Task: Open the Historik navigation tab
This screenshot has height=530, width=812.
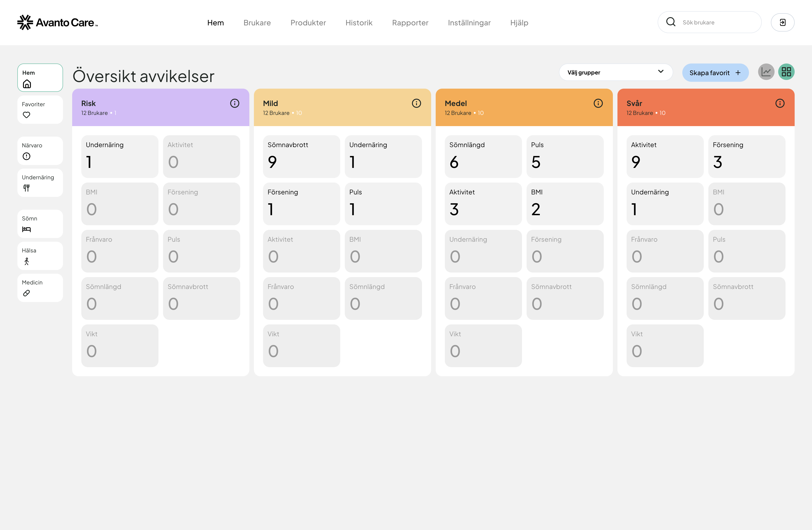Action: coord(359,23)
